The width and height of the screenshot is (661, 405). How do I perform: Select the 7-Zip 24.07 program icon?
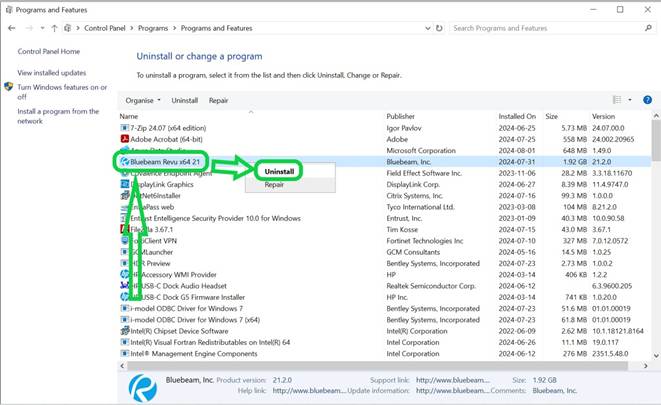pyautogui.click(x=124, y=128)
